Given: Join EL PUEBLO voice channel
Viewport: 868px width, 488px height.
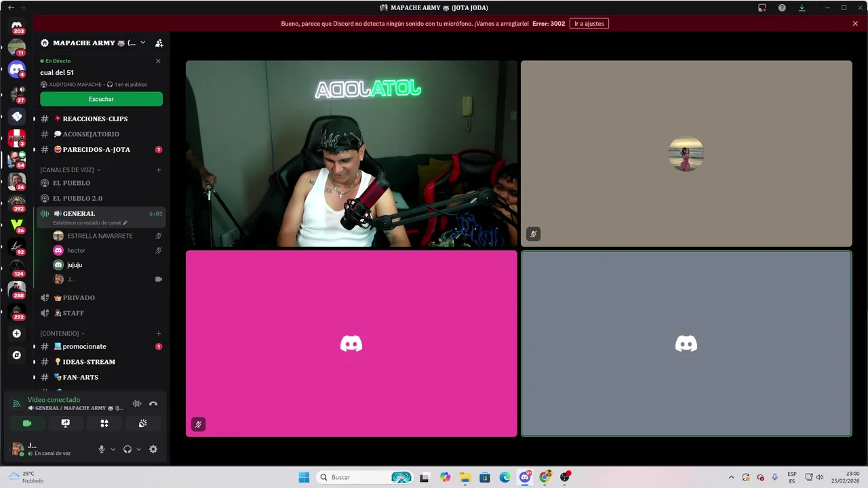Looking at the screenshot, I should point(101,183).
